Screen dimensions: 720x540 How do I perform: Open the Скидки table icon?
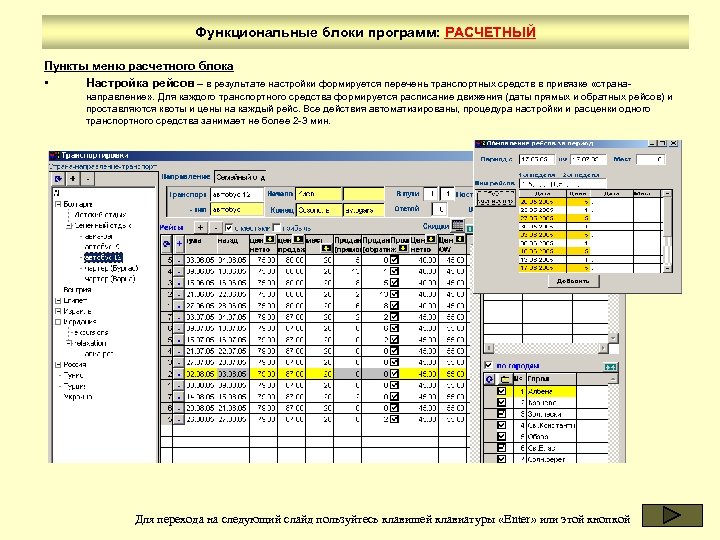pyautogui.click(x=458, y=225)
